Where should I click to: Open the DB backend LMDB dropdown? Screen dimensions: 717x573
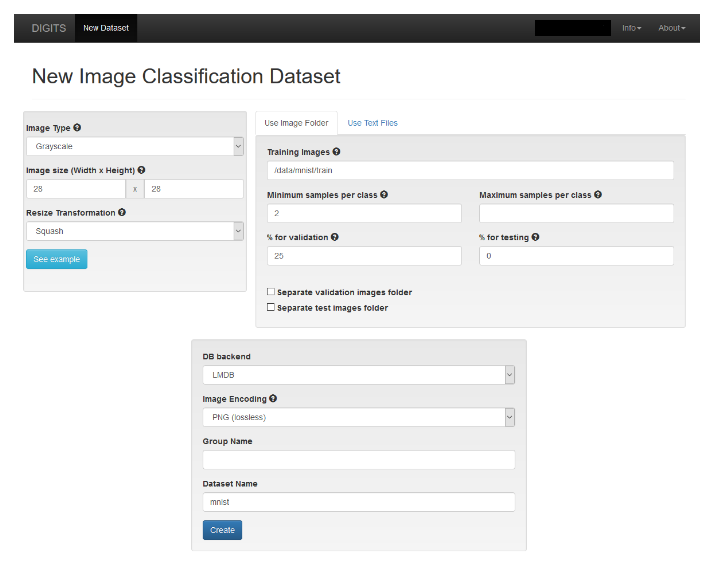coord(358,375)
